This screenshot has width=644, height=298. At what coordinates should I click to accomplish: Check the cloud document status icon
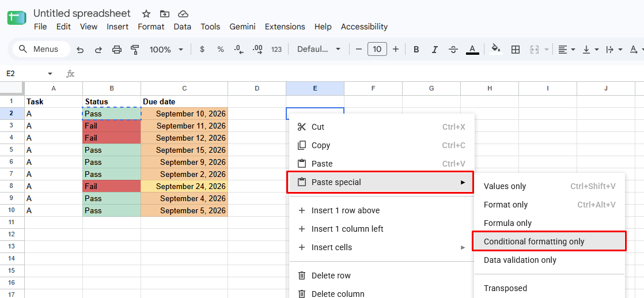point(183,14)
